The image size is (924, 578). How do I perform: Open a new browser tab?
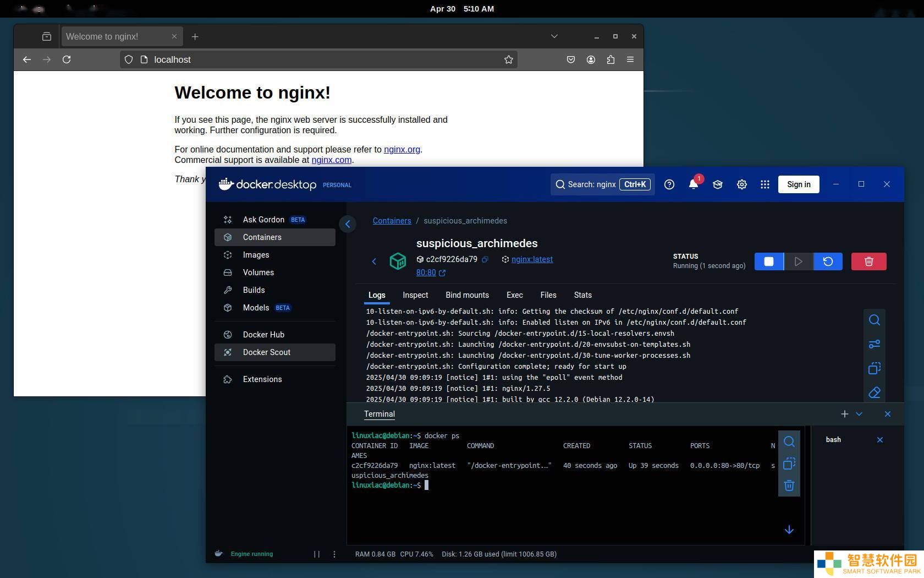[195, 36]
